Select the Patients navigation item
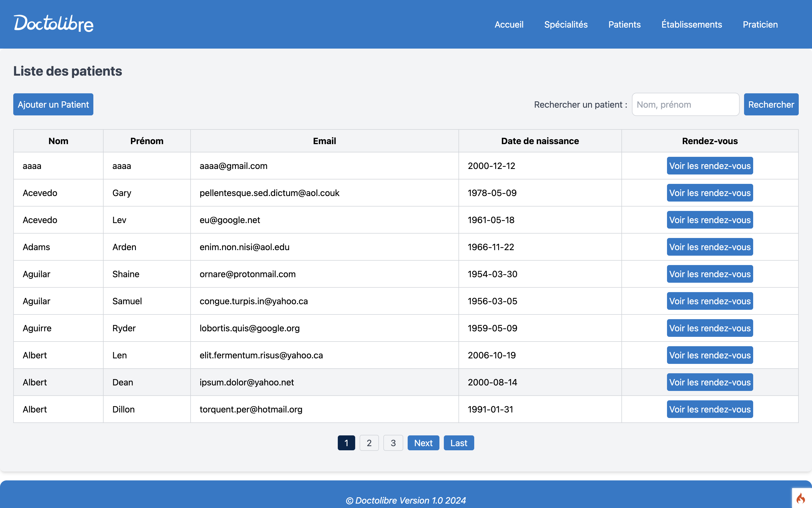Viewport: 812px width, 508px height. pyautogui.click(x=624, y=25)
